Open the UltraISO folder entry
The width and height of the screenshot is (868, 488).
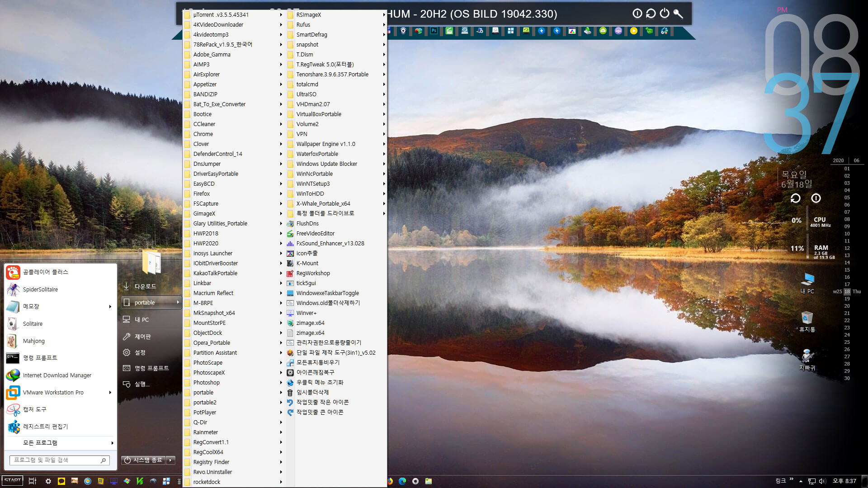[336, 94]
